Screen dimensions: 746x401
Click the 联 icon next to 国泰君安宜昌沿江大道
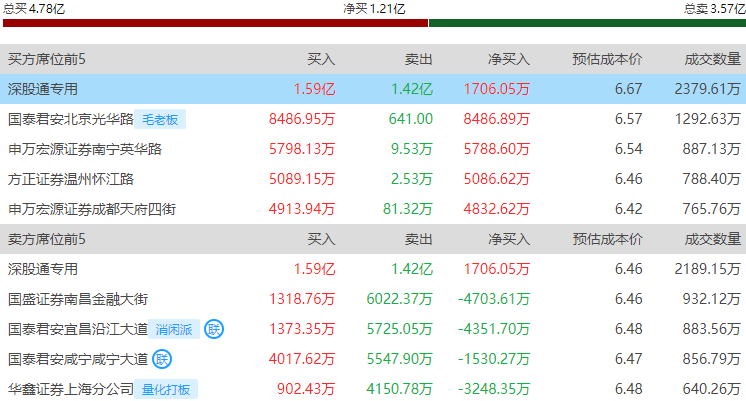tap(214, 329)
